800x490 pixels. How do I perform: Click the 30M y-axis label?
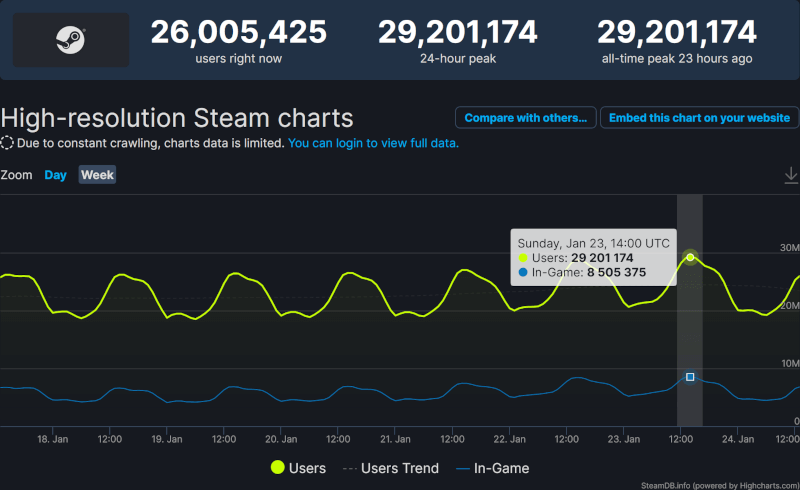(x=790, y=248)
